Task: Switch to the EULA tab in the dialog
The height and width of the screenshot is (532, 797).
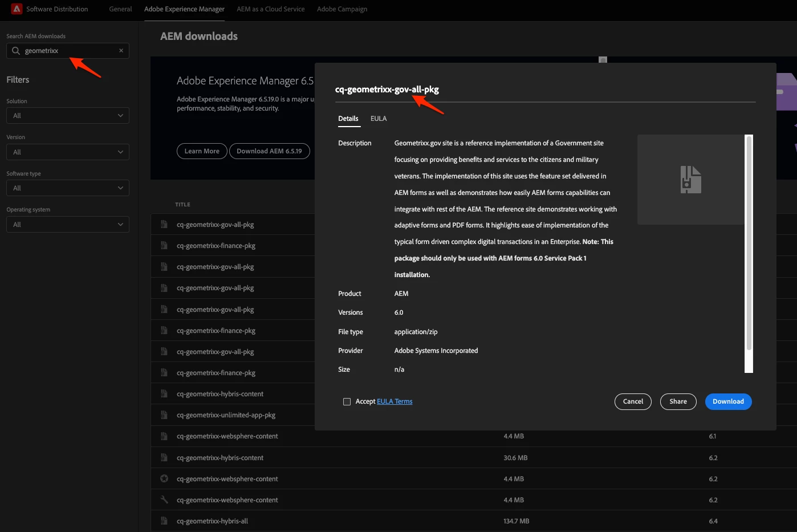Action: click(x=379, y=119)
